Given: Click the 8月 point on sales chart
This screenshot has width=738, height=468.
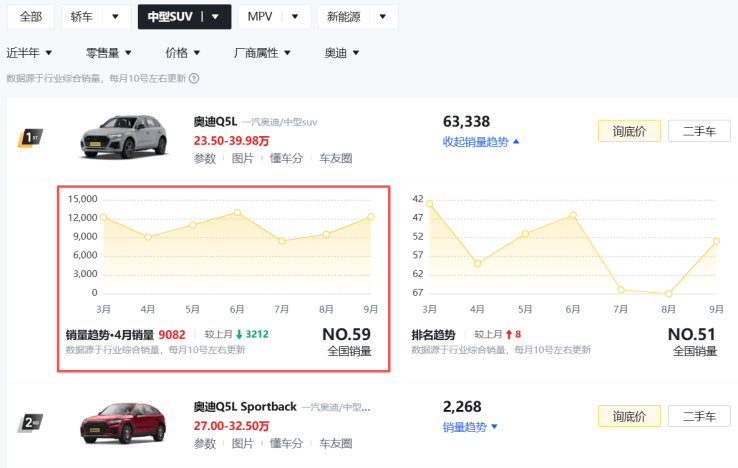Looking at the screenshot, I should 326,234.
